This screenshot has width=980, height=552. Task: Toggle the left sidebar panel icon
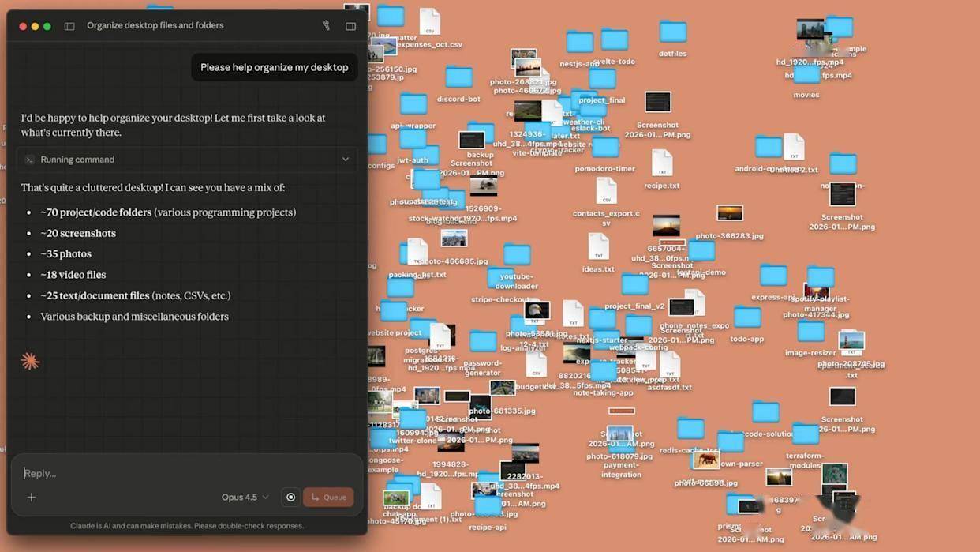click(69, 26)
